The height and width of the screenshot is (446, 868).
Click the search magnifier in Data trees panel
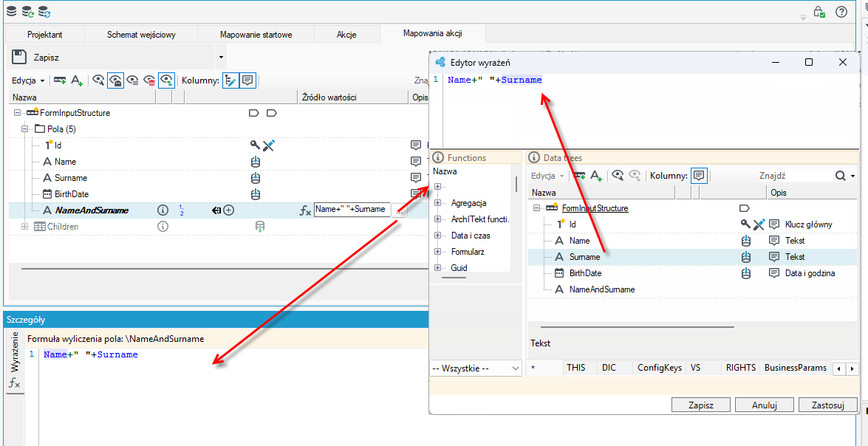[841, 176]
